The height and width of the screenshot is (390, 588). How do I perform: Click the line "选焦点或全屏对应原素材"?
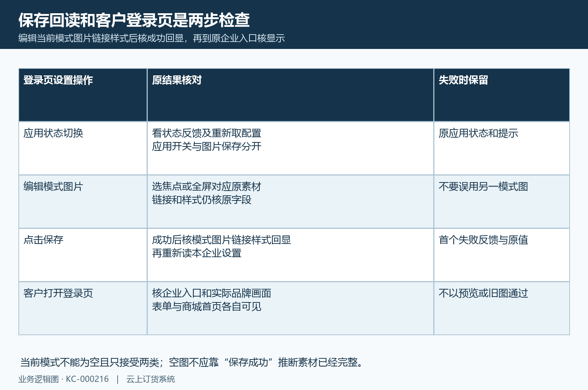207,187
